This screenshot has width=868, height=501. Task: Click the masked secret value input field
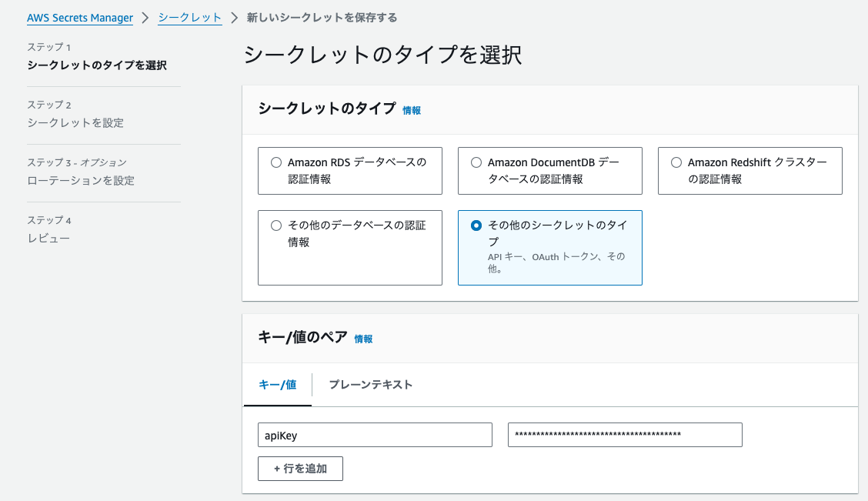[x=625, y=435]
